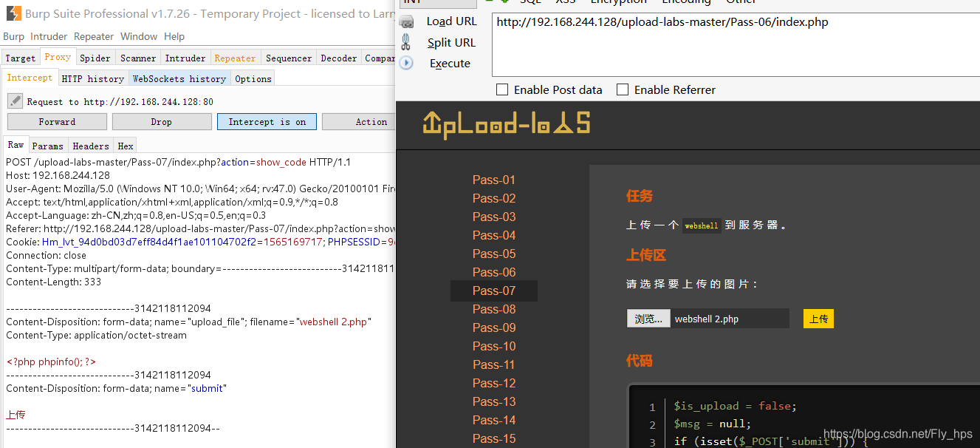Image resolution: width=980 pixels, height=448 pixels.
Task: Show the Params request view
Action: pos(48,146)
